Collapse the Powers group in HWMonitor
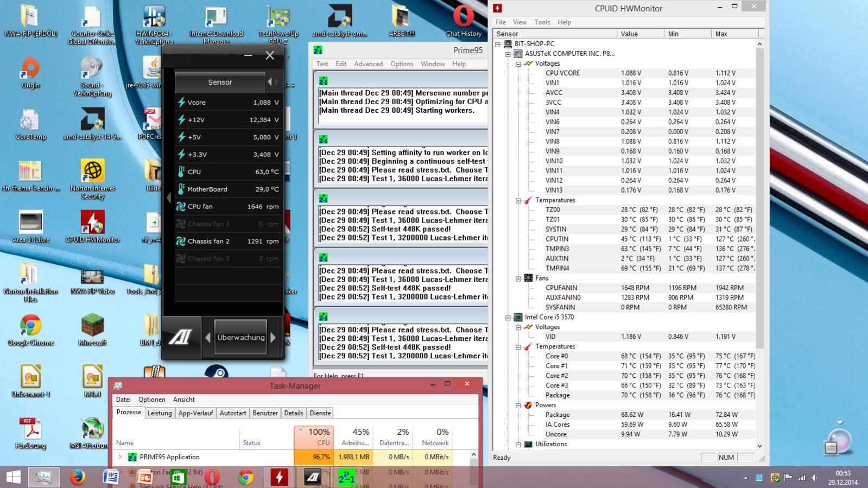This screenshot has width=868, height=488. (518, 405)
